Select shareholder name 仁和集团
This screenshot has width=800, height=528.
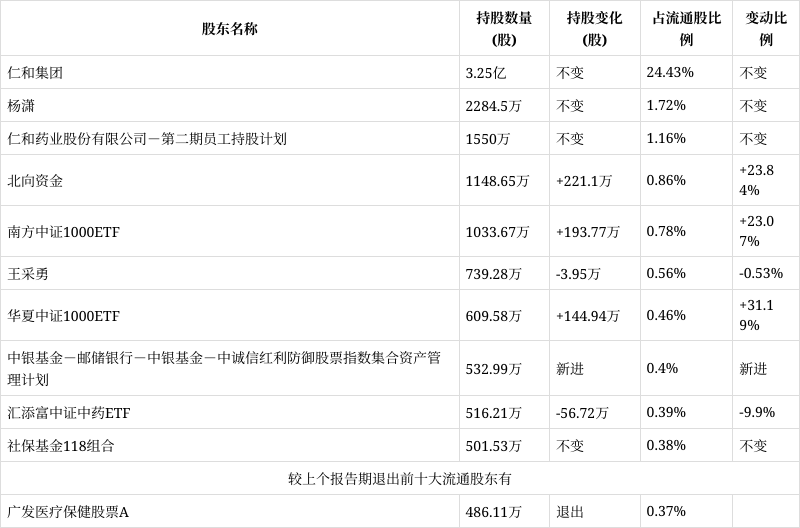35,72
